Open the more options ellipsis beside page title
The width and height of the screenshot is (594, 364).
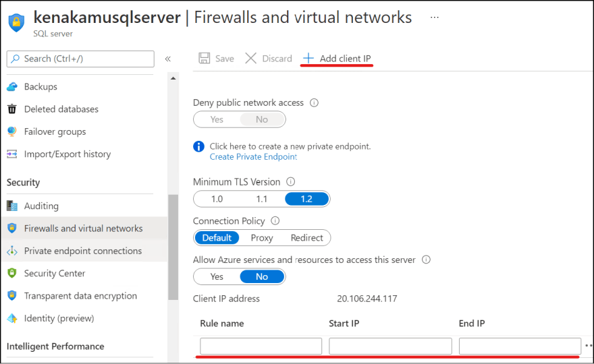coord(435,18)
